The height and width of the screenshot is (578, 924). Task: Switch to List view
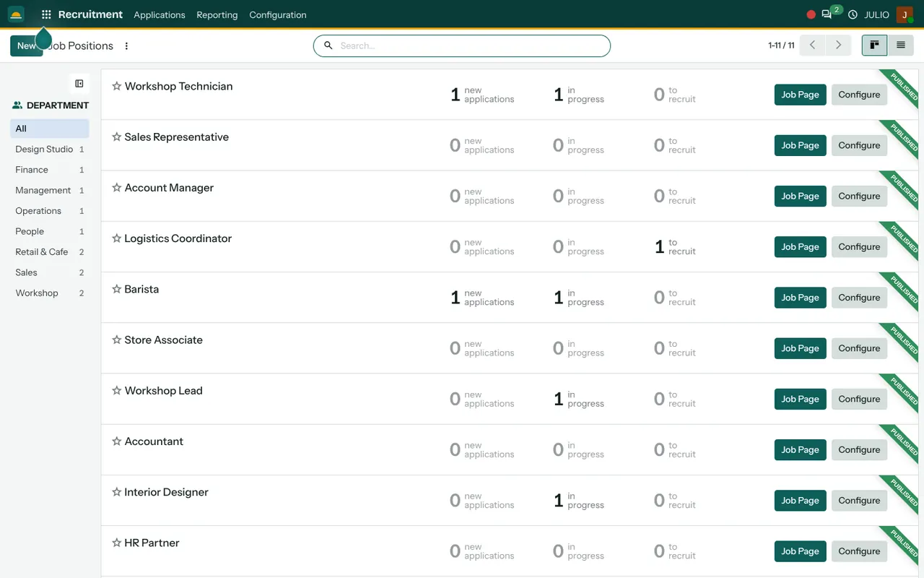(x=901, y=45)
